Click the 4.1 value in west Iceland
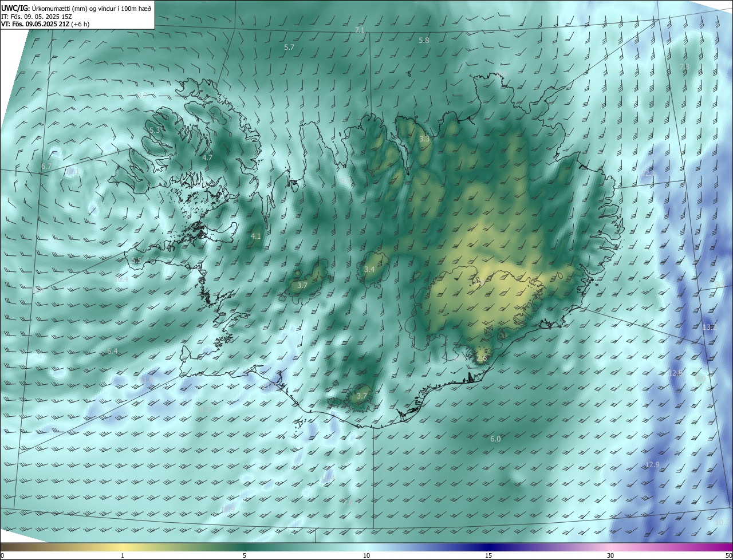This screenshot has height=560, width=733. [x=256, y=236]
